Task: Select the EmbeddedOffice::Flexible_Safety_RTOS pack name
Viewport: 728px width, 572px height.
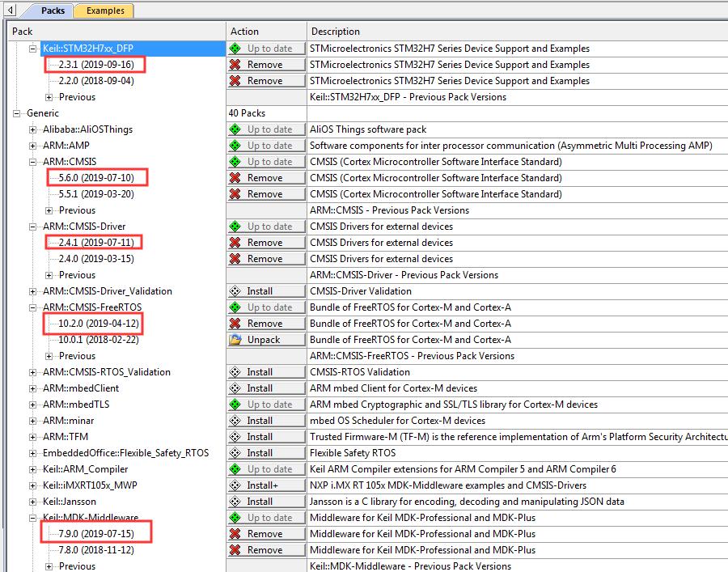Action: (126, 453)
